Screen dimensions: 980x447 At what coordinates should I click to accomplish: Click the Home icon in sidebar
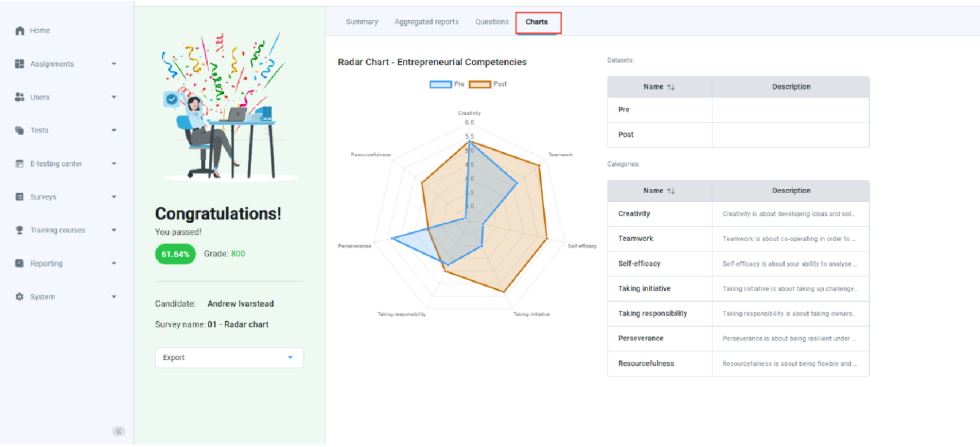(x=20, y=31)
